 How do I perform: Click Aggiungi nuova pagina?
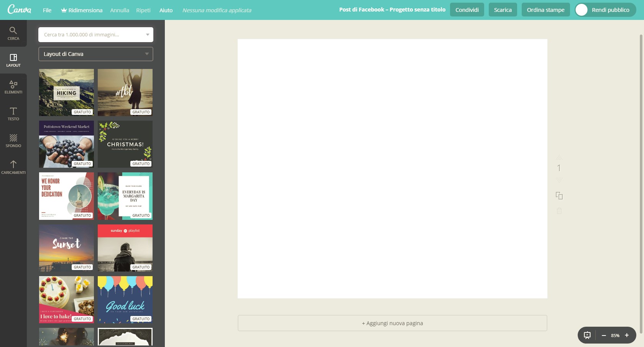[392, 323]
